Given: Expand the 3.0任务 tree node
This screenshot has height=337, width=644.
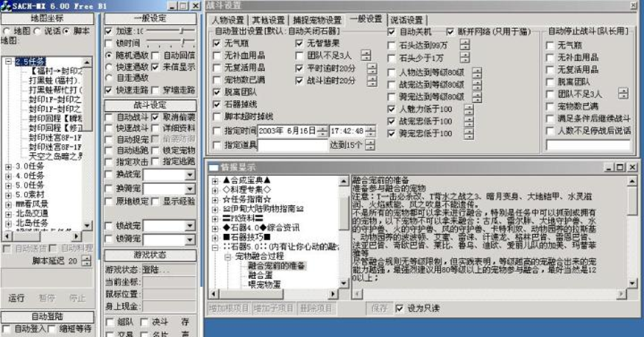Looking at the screenshot, I should (8, 167).
